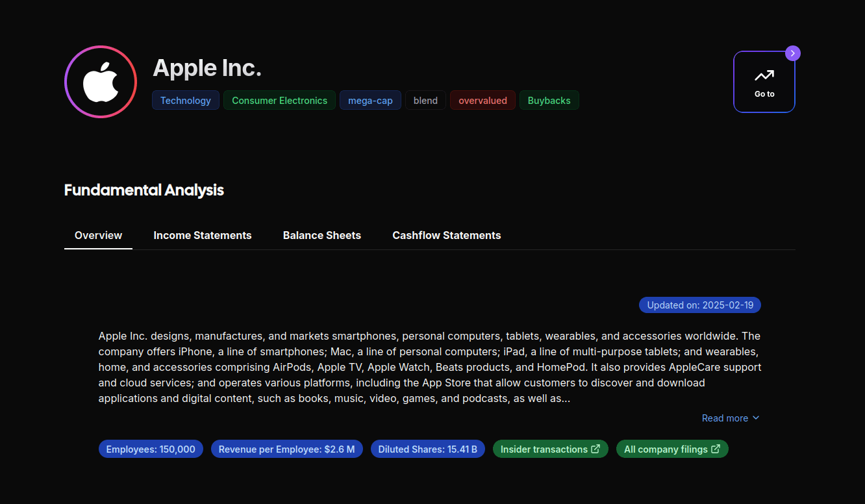Switch to the Cashflow Statements tab
This screenshot has height=504, width=865.
446,235
